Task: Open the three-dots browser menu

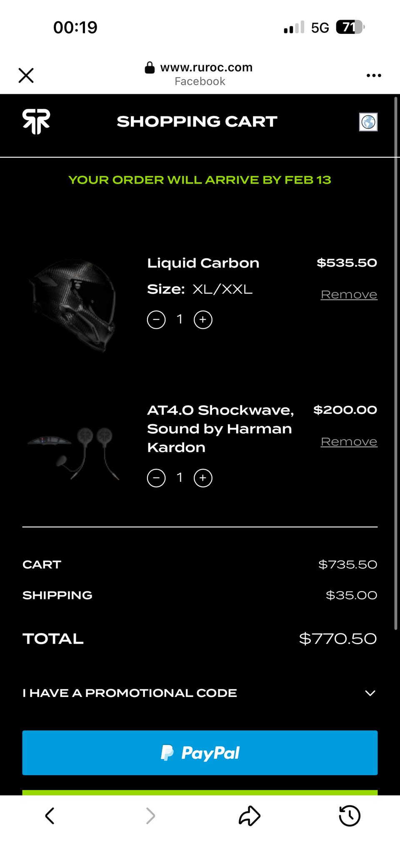Action: coord(373,75)
